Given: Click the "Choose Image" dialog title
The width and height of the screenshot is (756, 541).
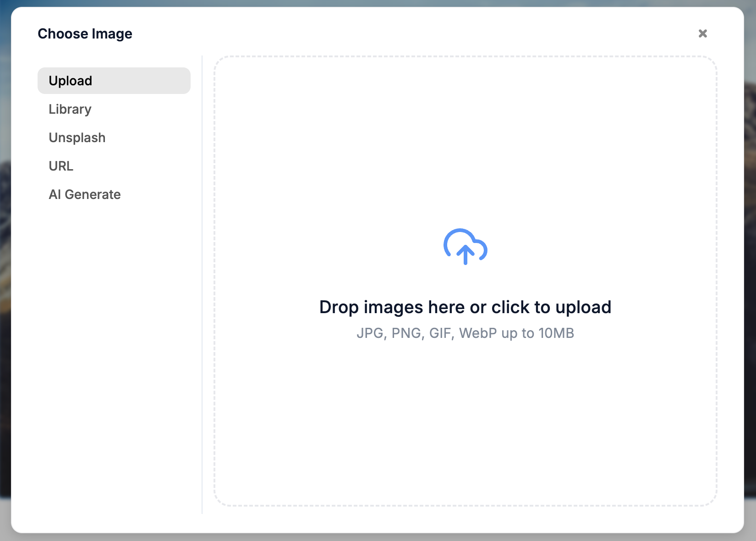Looking at the screenshot, I should pos(85,33).
